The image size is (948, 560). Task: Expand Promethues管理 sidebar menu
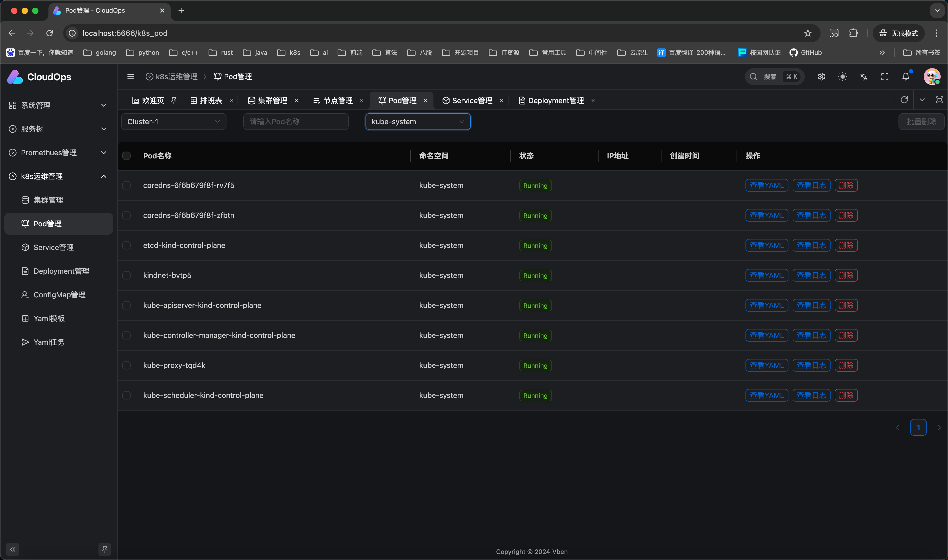tap(58, 153)
